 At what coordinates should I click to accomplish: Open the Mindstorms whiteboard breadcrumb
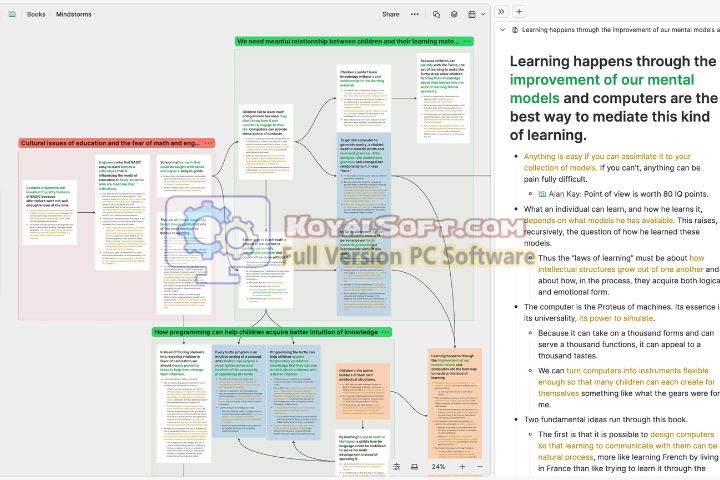(x=73, y=14)
